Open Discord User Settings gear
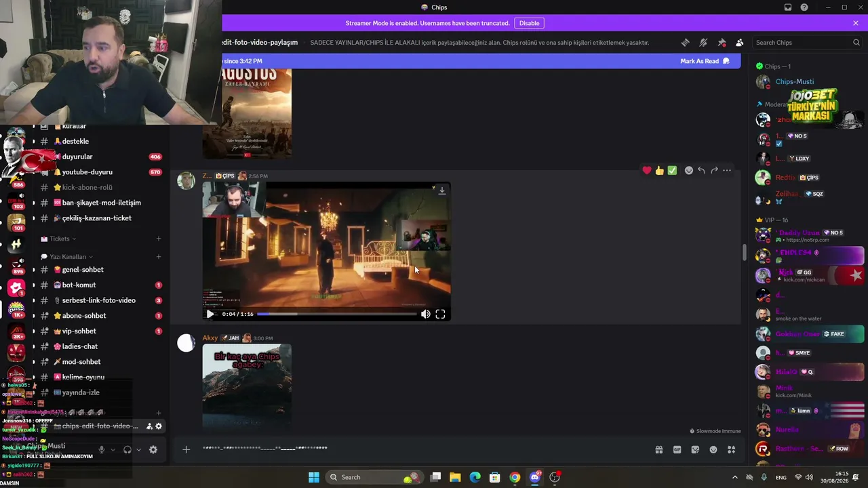This screenshot has width=868, height=488. coord(153,449)
